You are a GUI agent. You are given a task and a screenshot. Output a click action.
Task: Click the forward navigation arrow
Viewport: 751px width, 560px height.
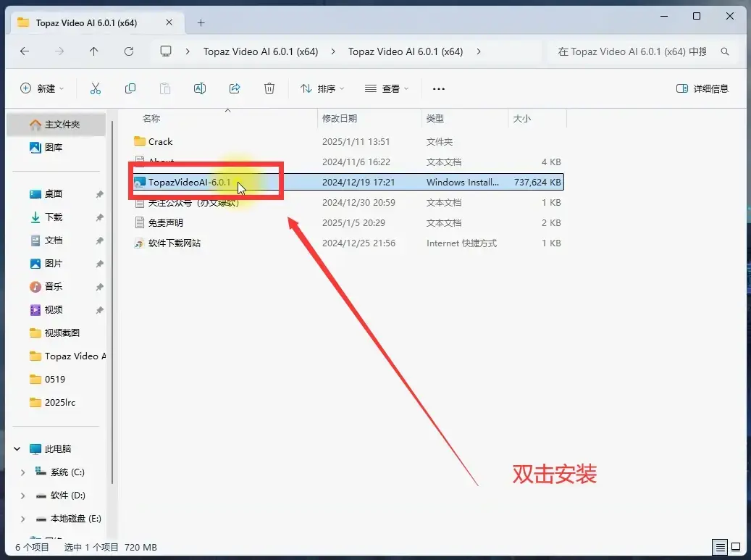tap(59, 51)
